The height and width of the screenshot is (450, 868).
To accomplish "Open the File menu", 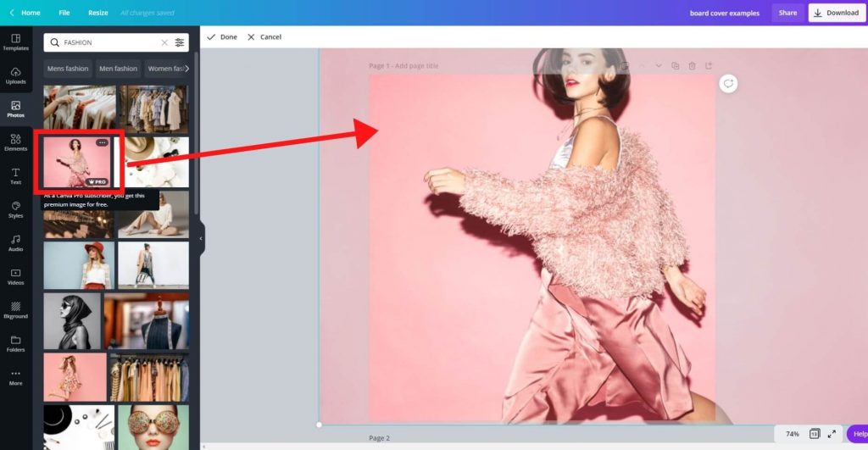I will click(x=64, y=13).
